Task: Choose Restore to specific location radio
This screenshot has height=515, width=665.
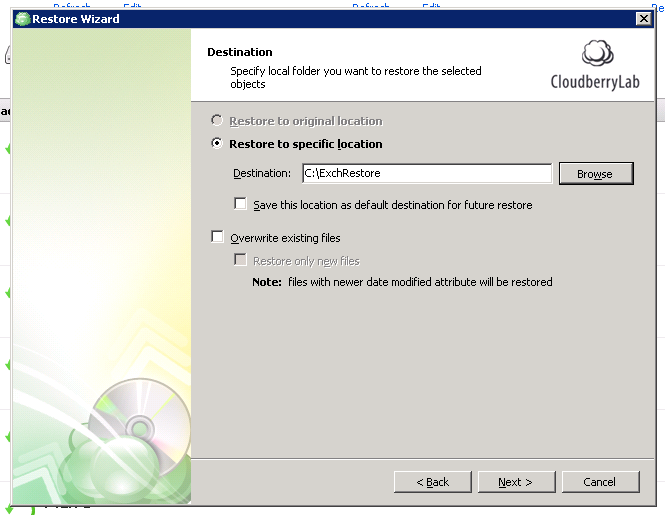Action: [x=217, y=144]
